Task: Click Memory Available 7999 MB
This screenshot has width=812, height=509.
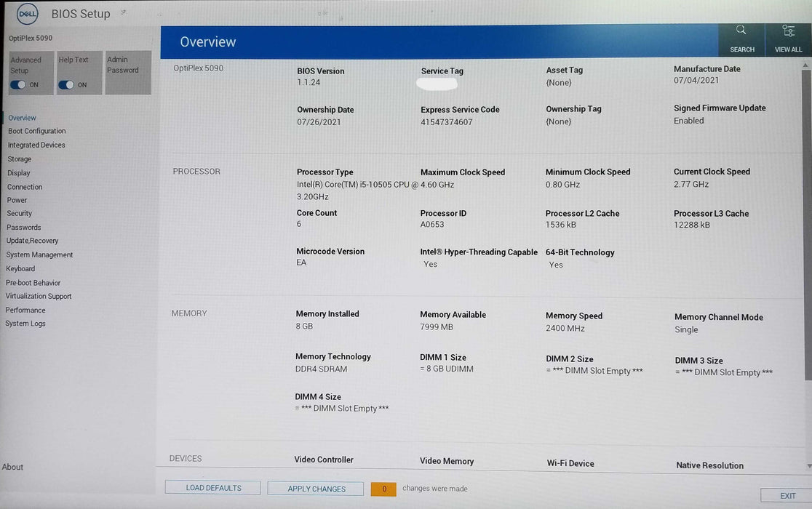Action: tap(436, 327)
